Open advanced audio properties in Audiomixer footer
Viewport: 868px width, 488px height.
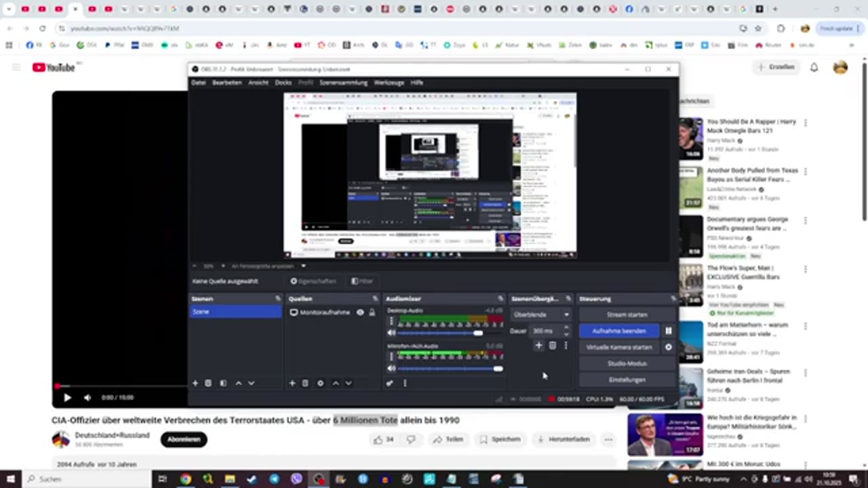pos(389,383)
